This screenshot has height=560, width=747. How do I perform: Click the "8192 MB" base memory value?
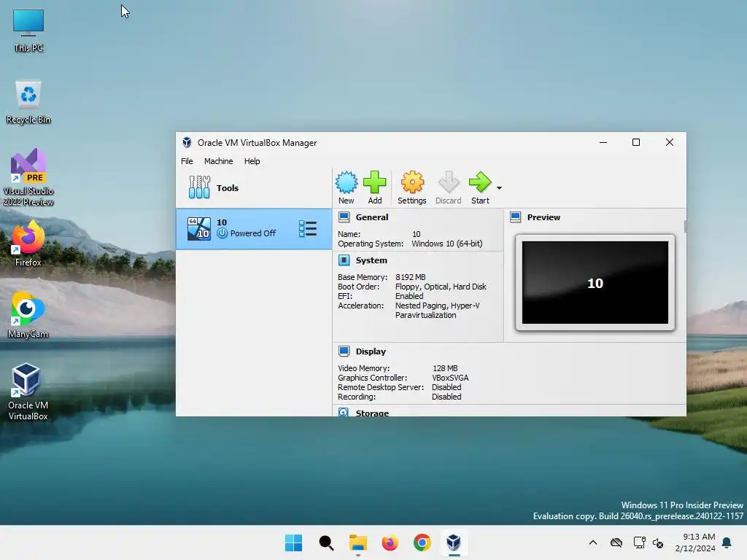(x=410, y=277)
